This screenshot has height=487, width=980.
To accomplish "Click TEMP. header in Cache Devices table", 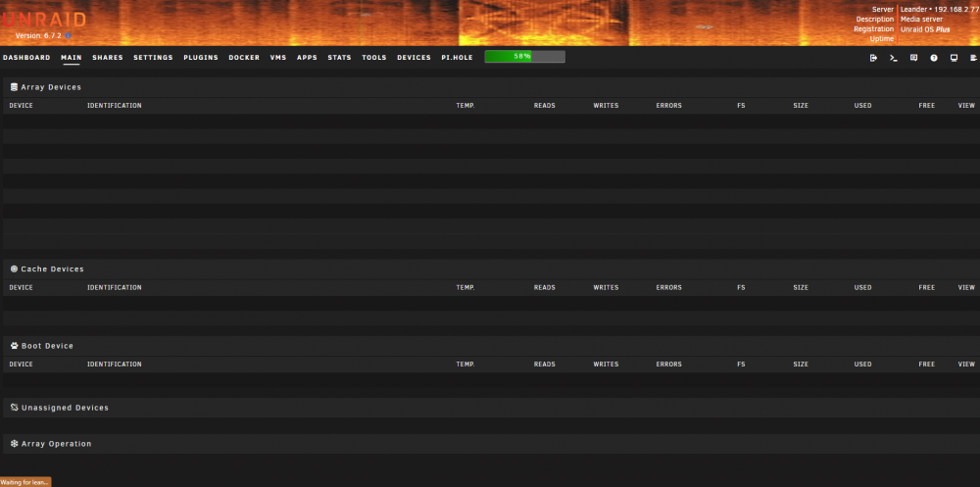I will click(x=465, y=287).
